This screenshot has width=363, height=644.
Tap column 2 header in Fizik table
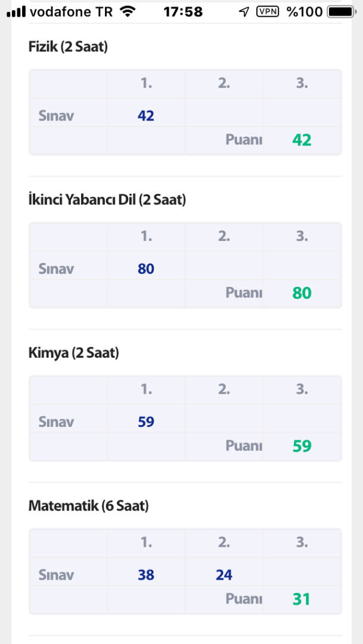coord(224,83)
